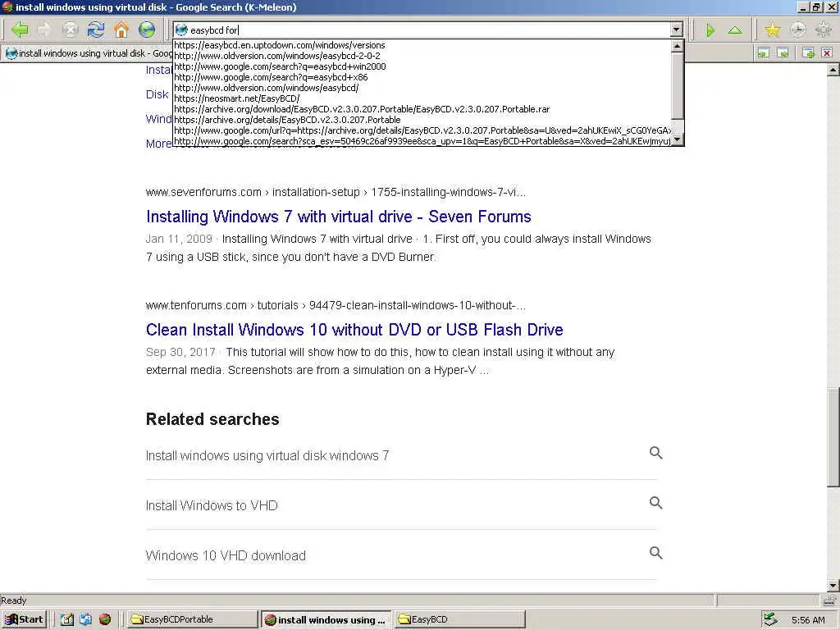The height and width of the screenshot is (630, 840).
Task: Open 'Clean Install Windows 10 without DVD' result
Action: coord(354,330)
